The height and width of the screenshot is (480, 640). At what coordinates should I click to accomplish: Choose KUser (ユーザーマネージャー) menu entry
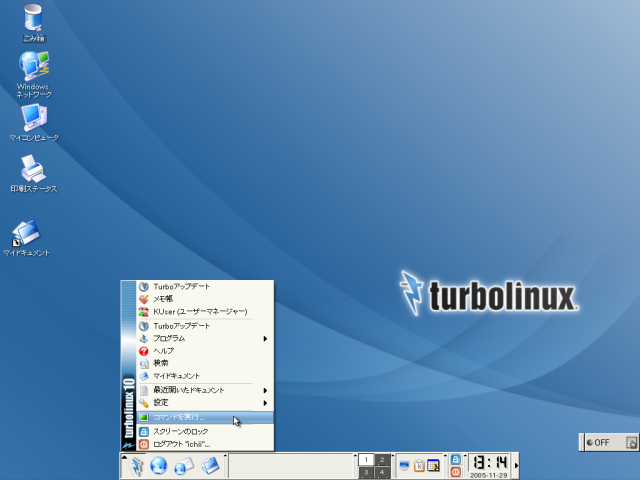pos(205,312)
